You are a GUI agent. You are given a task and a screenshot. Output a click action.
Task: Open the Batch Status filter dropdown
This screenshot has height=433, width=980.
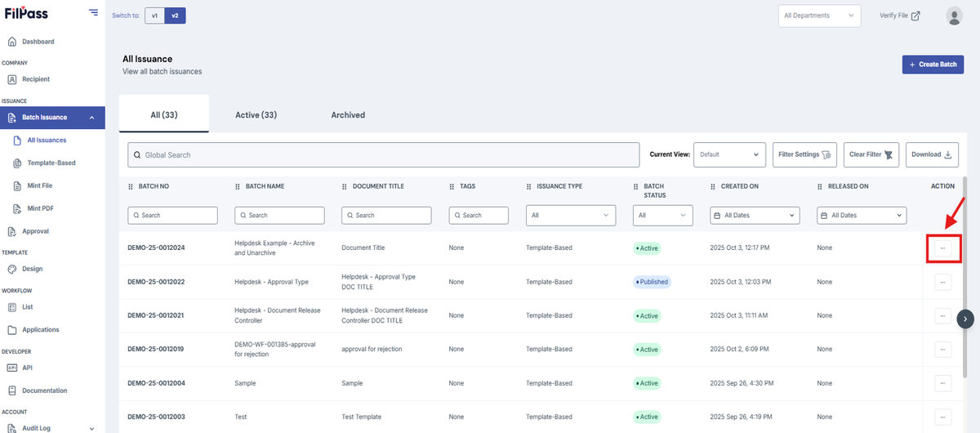pos(662,215)
